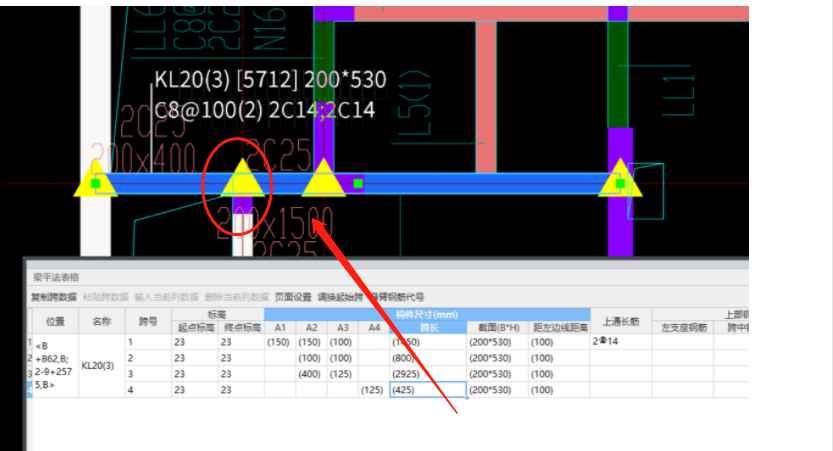833x451 pixels.
Task: Click the 梁平法表格 panel title
Action: coord(56,277)
